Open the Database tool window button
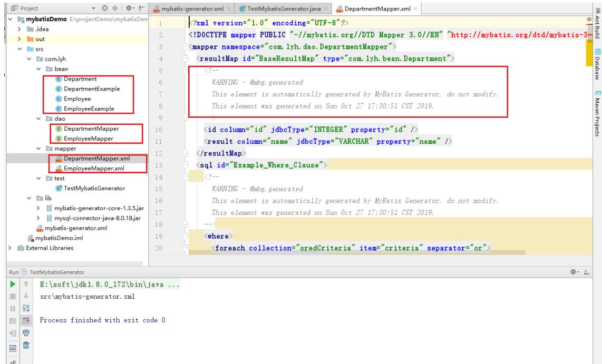The height and width of the screenshot is (364, 602). pyautogui.click(x=597, y=64)
